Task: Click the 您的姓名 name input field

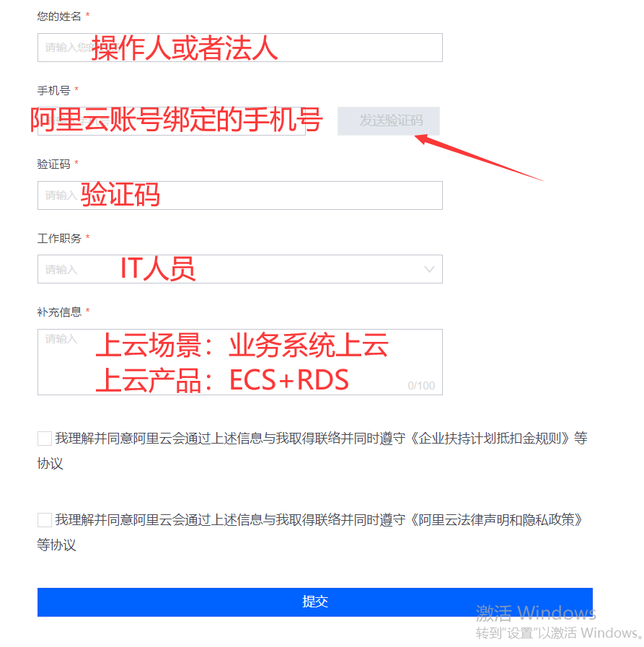Action: [x=239, y=48]
